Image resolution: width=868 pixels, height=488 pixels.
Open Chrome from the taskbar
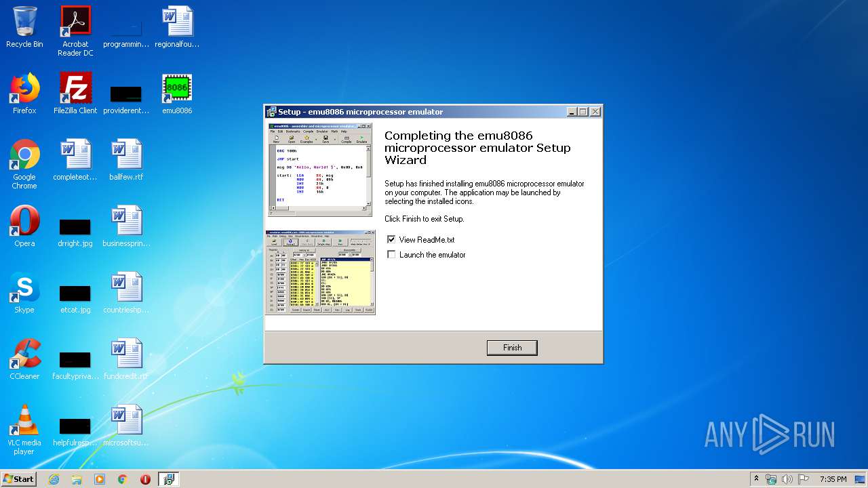[x=123, y=479]
